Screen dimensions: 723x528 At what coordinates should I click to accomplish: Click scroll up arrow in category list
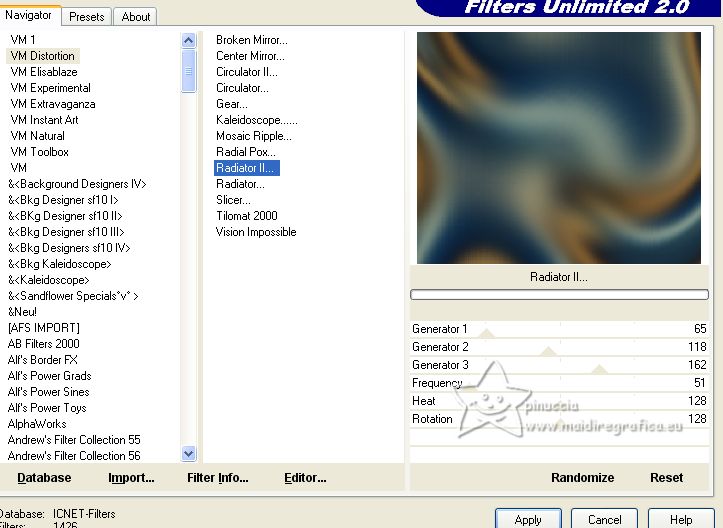click(x=188, y=41)
